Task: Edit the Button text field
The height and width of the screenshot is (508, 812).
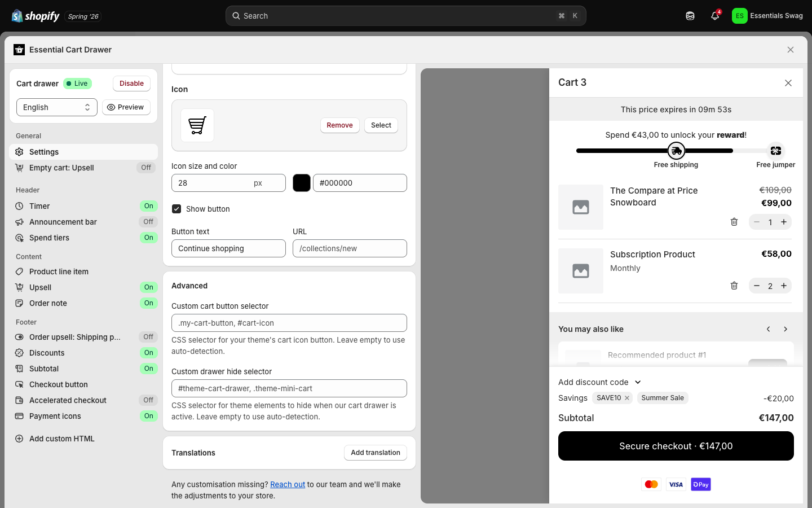Action: click(228, 248)
